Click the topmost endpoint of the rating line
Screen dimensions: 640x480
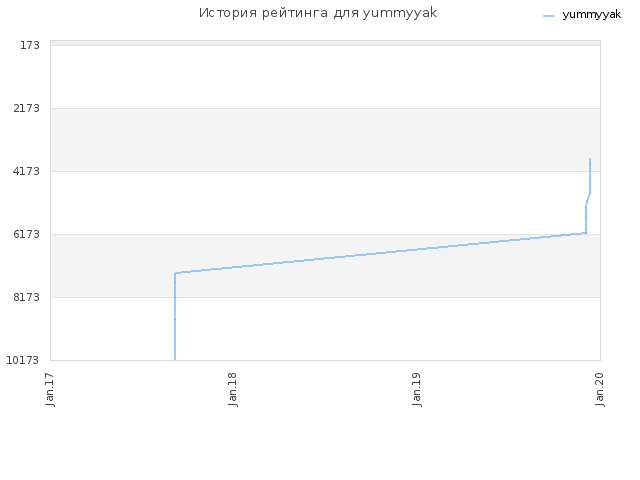coord(590,159)
